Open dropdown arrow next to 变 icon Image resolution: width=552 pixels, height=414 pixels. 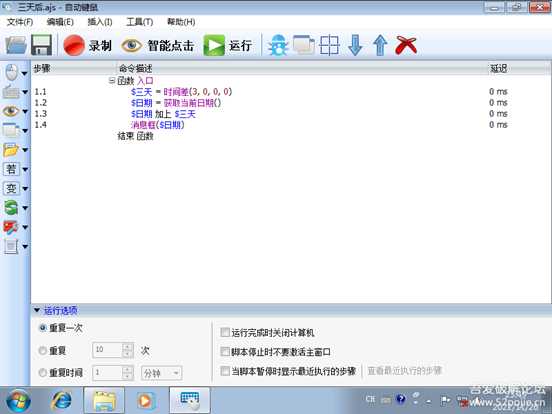pos(25,189)
